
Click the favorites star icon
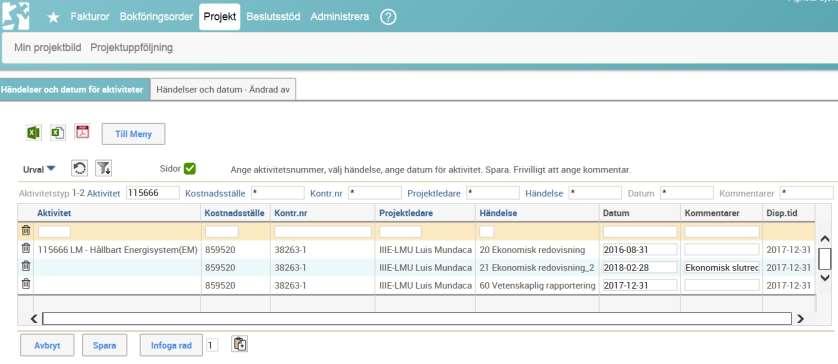click(53, 17)
